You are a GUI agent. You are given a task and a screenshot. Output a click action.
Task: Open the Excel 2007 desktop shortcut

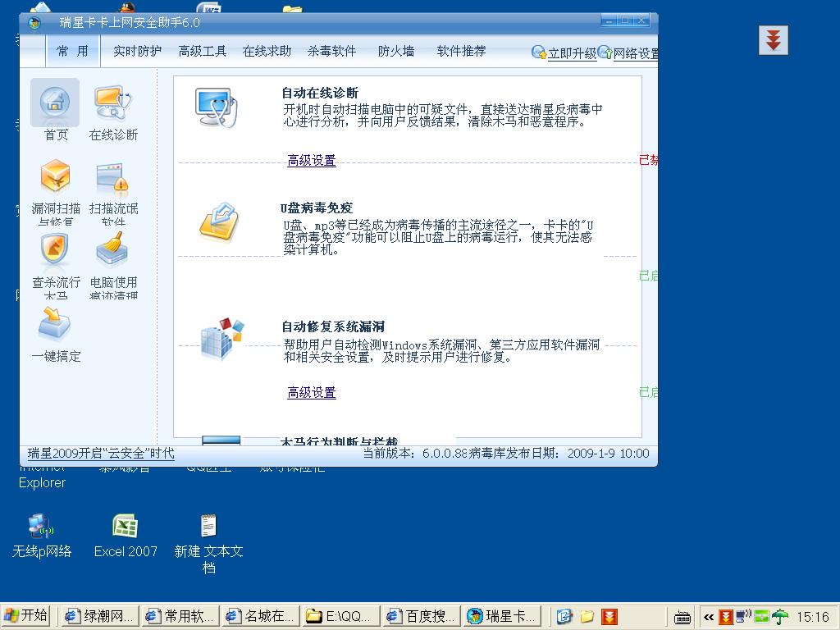point(126,536)
